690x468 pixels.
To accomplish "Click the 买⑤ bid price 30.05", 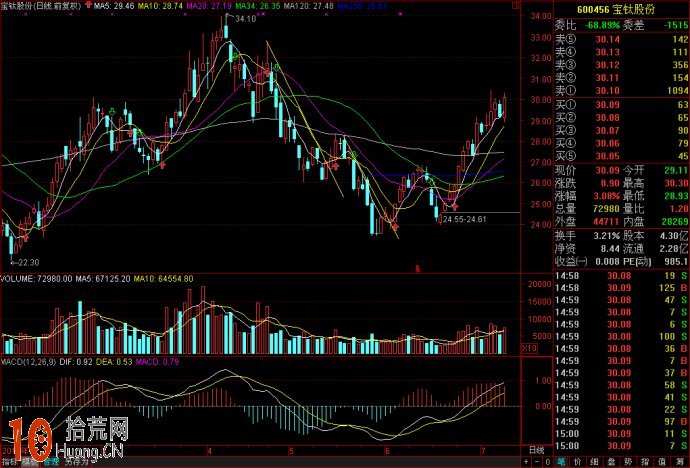I will (x=607, y=156).
